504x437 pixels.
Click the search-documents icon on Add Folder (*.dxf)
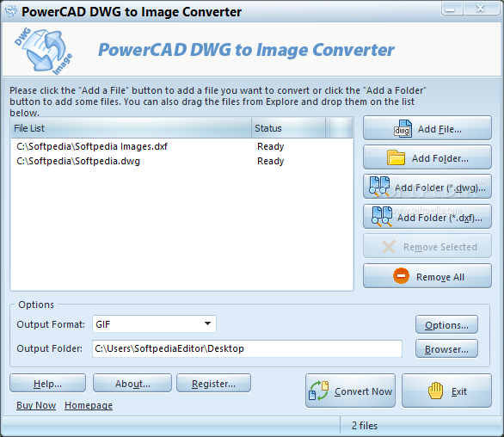[382, 217]
